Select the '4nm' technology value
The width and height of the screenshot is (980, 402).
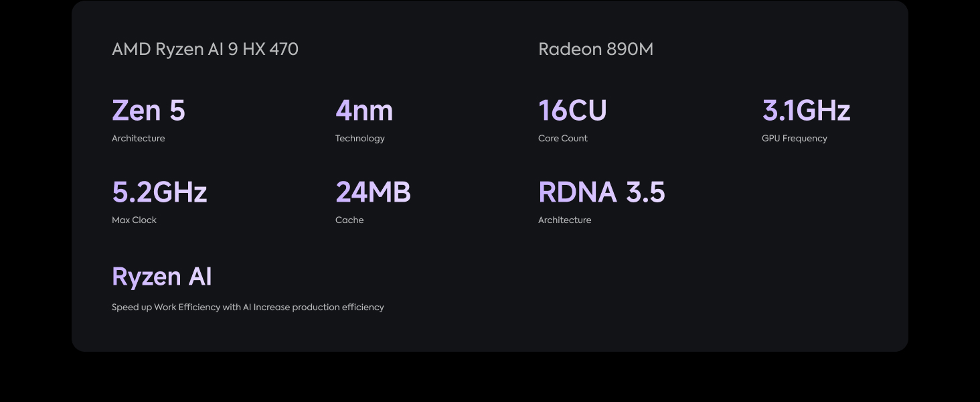[x=363, y=111]
